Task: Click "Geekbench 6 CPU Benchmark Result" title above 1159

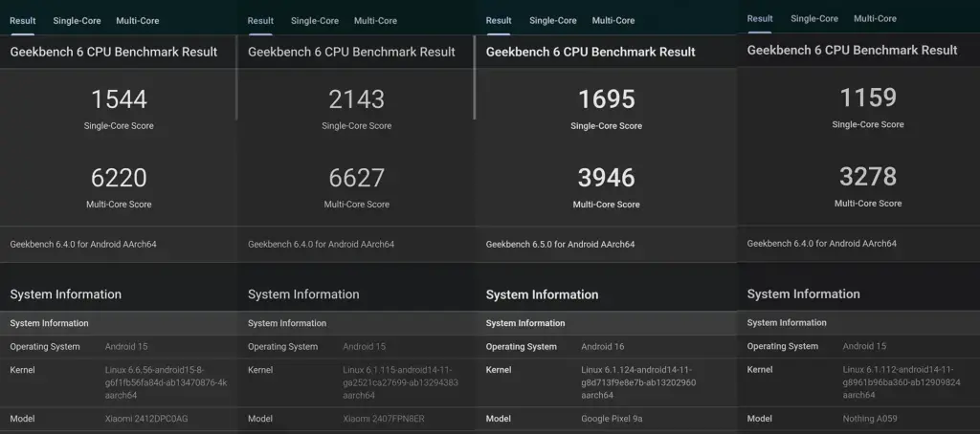Action: [x=852, y=50]
